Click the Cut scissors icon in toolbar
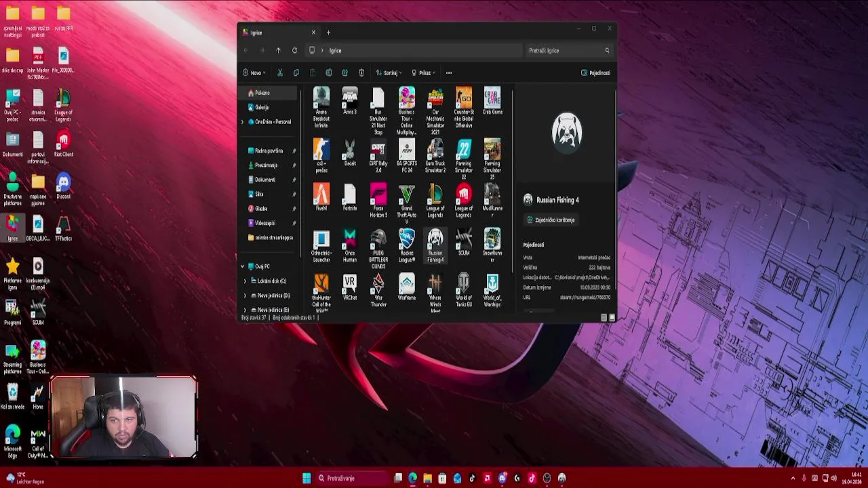This screenshot has width=868, height=488. pos(279,73)
